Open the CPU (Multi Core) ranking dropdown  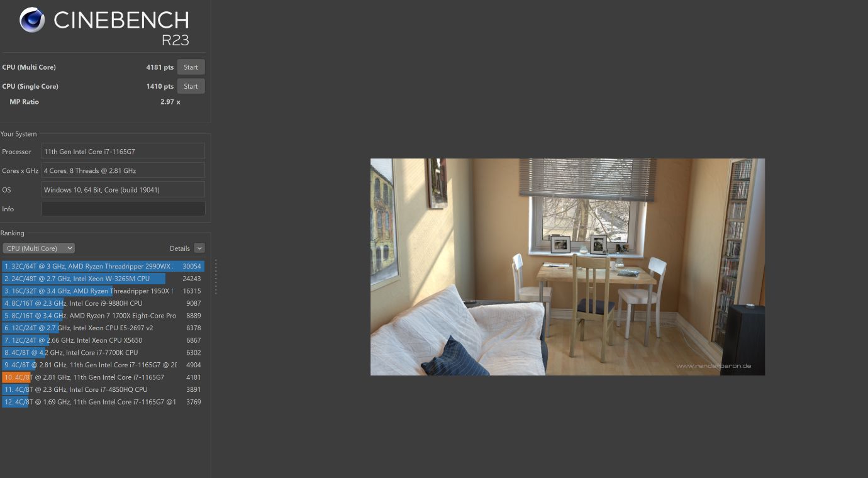pos(38,248)
